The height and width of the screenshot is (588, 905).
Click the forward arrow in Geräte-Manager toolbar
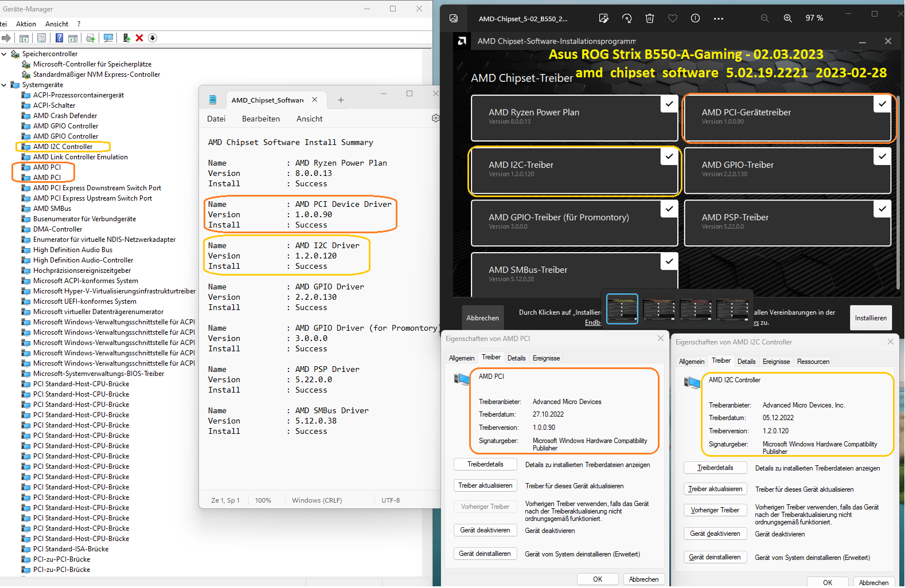point(6,38)
